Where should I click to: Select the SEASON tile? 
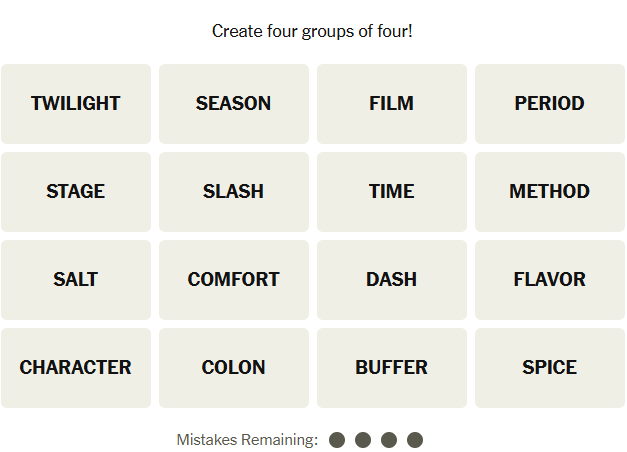(x=234, y=104)
